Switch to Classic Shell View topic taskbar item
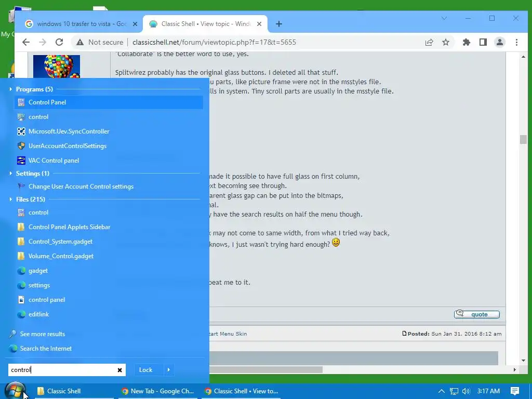The width and height of the screenshot is (532, 399). click(x=241, y=391)
